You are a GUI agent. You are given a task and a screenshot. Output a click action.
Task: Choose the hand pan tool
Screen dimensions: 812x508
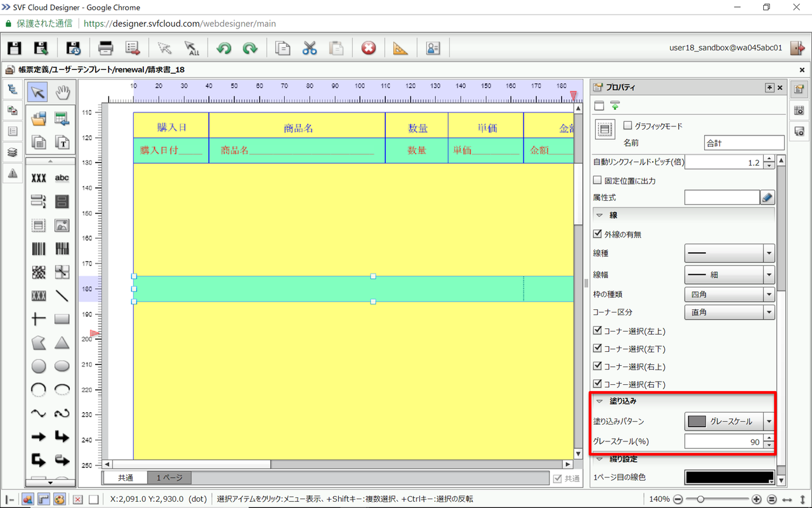point(62,92)
